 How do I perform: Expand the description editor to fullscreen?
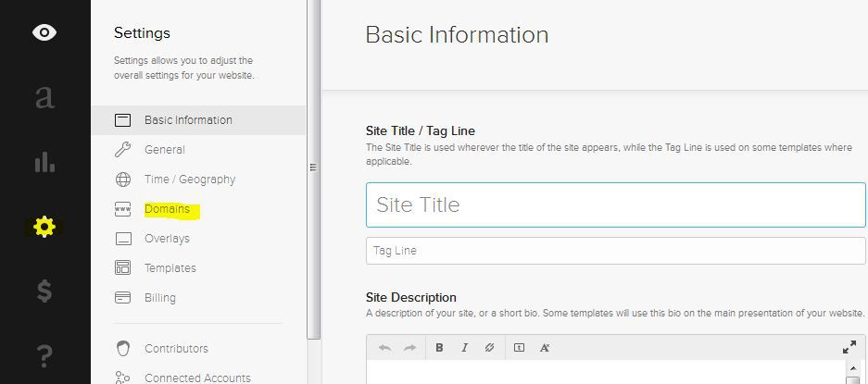(849, 348)
